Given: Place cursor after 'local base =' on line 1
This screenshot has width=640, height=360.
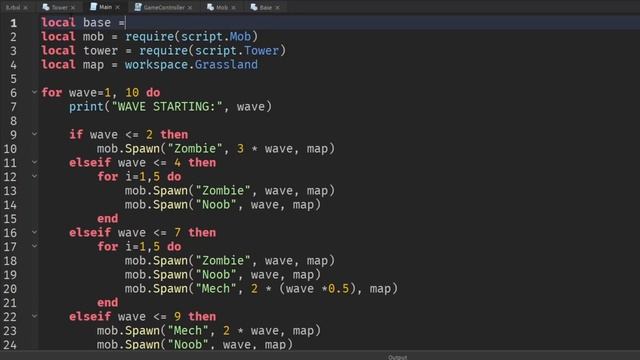Looking at the screenshot, I should point(126,23).
